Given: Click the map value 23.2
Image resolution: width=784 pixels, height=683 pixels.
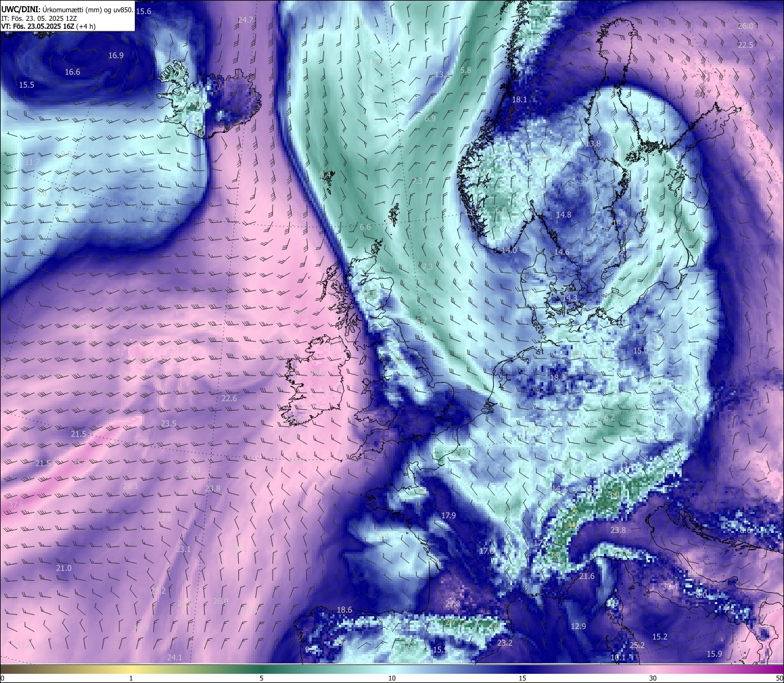Looking at the screenshot, I should pyautogui.click(x=505, y=643).
